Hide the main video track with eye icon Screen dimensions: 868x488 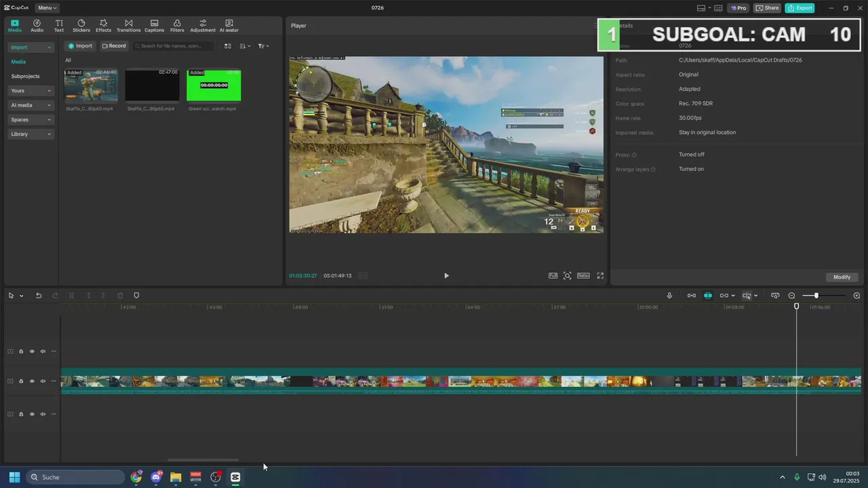click(32, 381)
